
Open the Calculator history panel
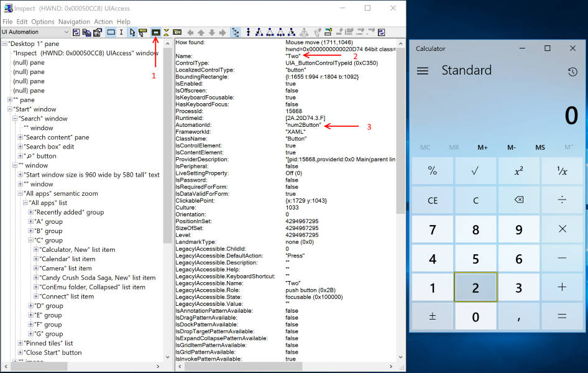(x=572, y=71)
